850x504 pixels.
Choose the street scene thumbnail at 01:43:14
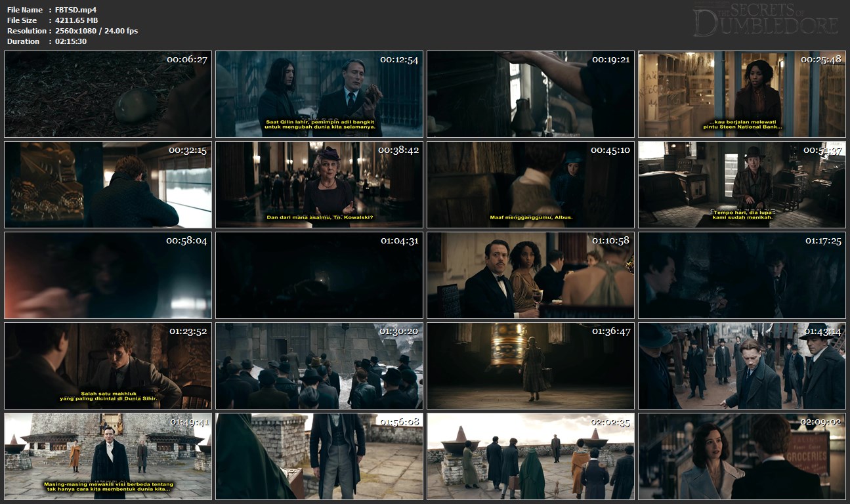click(x=742, y=366)
